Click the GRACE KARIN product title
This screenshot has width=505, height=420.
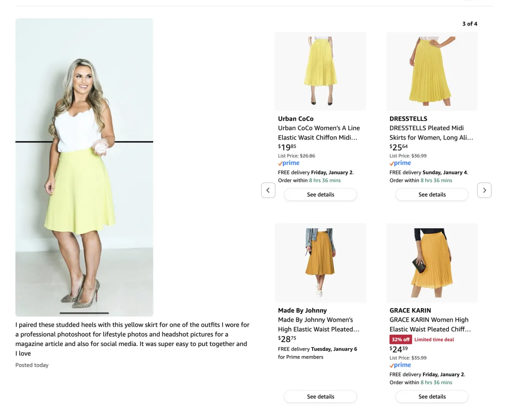point(430,324)
